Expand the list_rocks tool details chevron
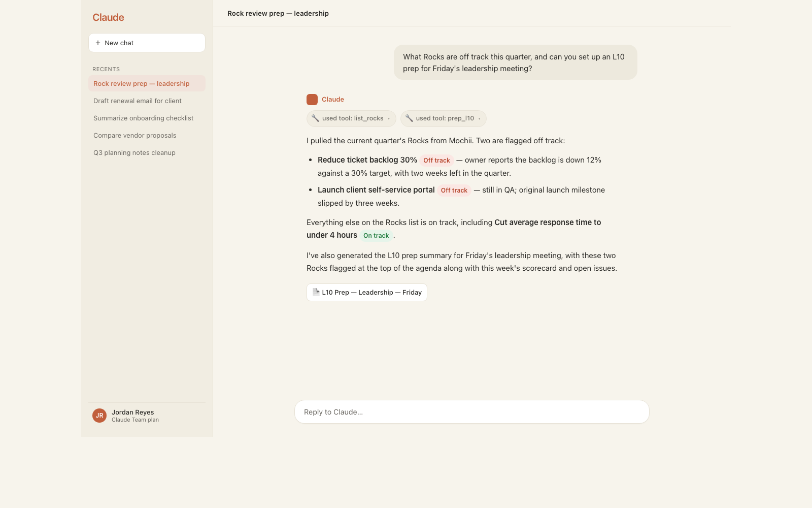Screen dimensions: 812x508 click(x=389, y=119)
